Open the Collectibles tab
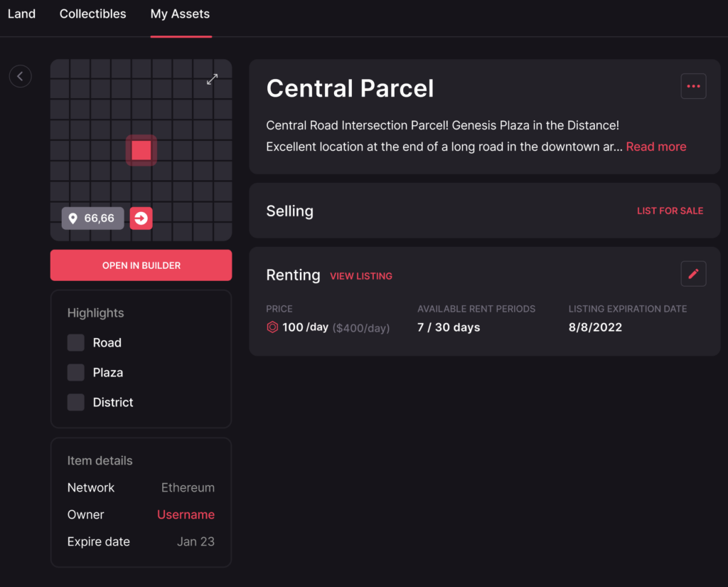728x587 pixels. click(92, 14)
